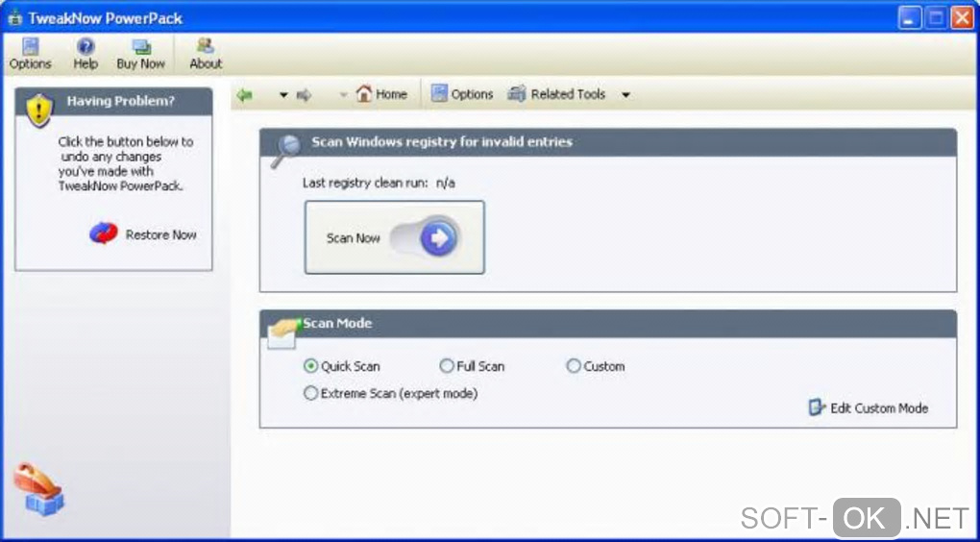
Task: Maximize the TweakNow PowerPack window
Action: coord(936,18)
